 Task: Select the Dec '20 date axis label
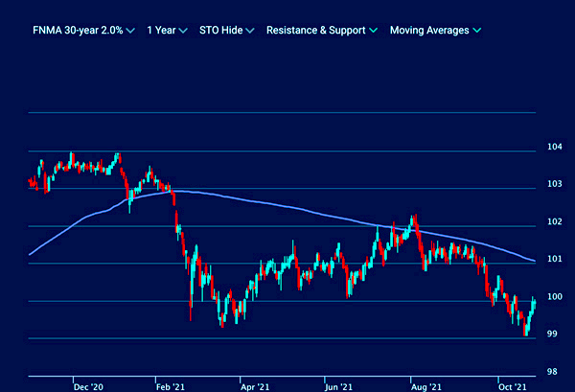88,387
